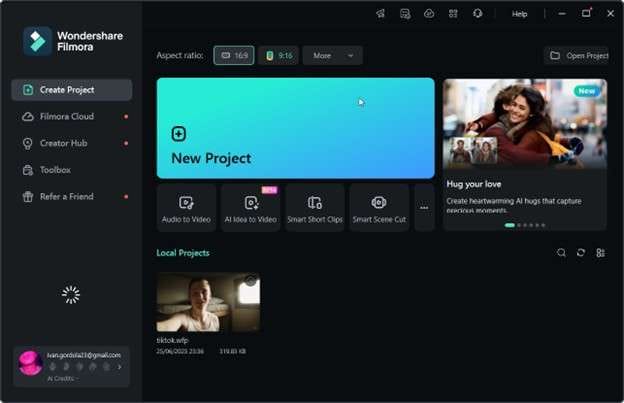Open the cloud sync icon in the title bar
The image size is (624, 403).
click(429, 14)
